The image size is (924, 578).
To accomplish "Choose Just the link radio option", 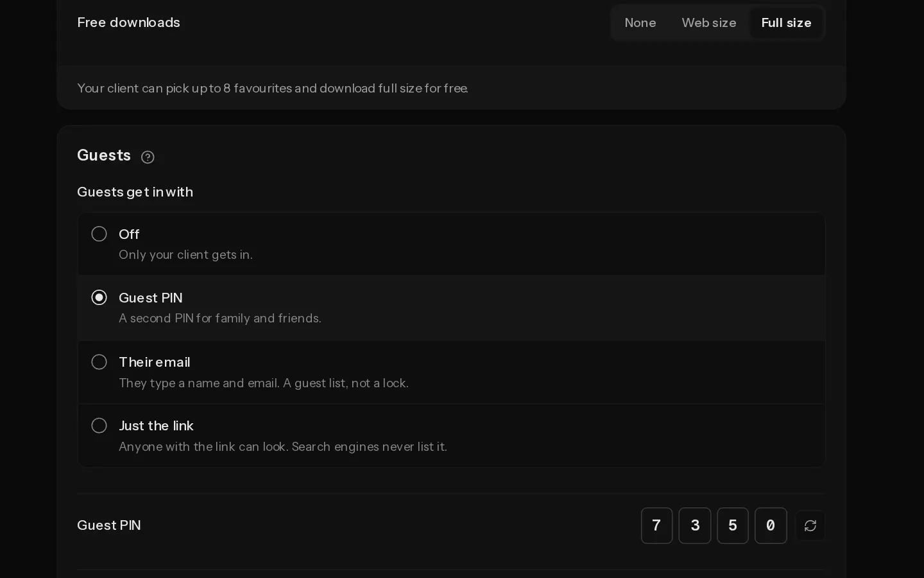I will coord(99,426).
